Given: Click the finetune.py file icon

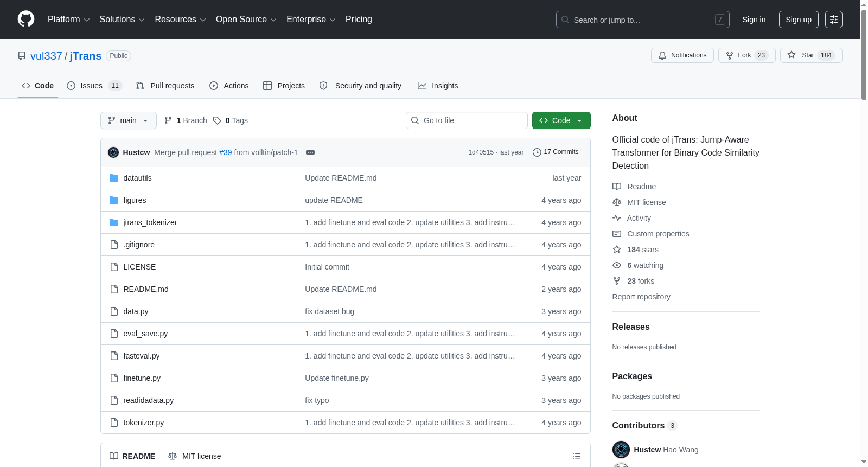Looking at the screenshot, I should tap(114, 378).
